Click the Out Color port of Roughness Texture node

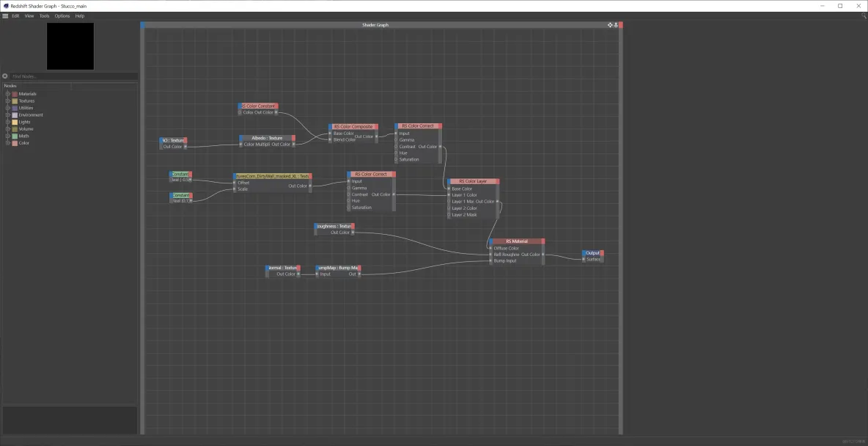pyautogui.click(x=352, y=233)
